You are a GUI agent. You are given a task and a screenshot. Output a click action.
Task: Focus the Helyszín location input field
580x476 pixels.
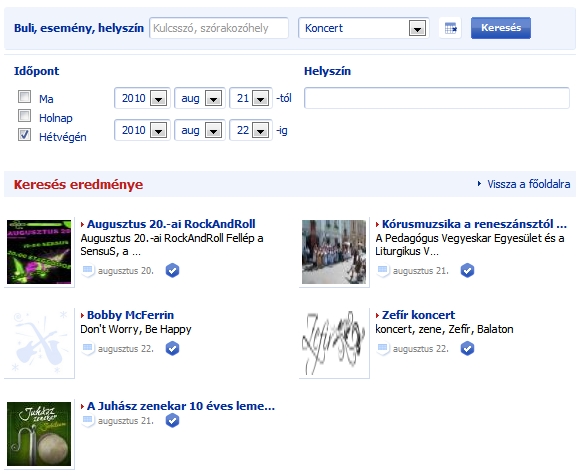pyautogui.click(x=437, y=98)
